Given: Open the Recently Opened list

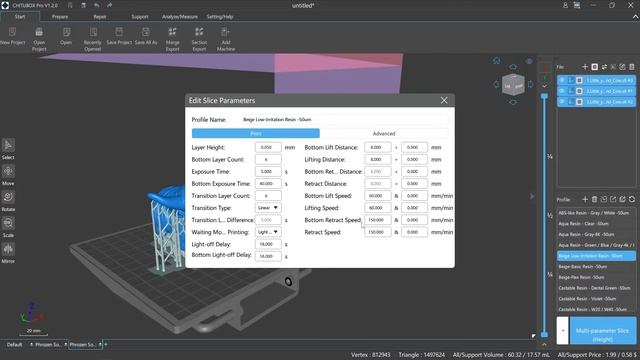Looking at the screenshot, I should [x=93, y=32].
